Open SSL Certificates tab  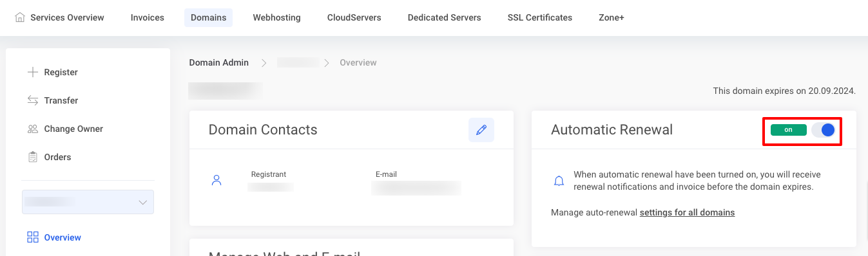coord(540,17)
